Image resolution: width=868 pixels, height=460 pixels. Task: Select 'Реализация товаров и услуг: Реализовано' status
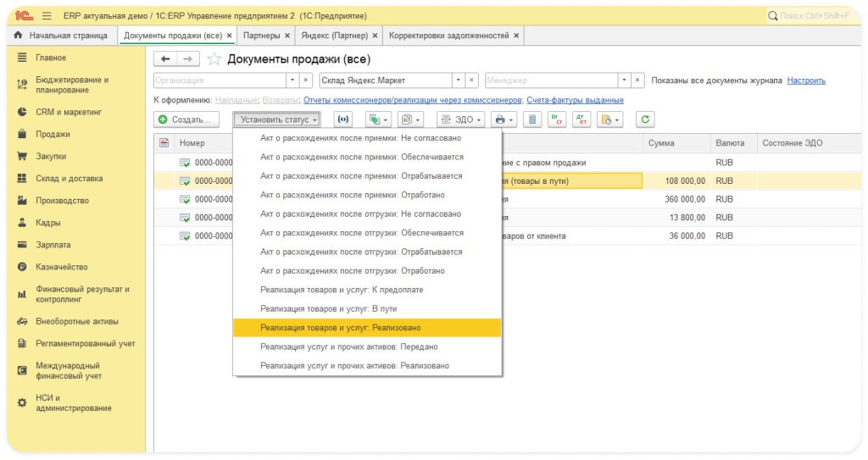tap(340, 328)
